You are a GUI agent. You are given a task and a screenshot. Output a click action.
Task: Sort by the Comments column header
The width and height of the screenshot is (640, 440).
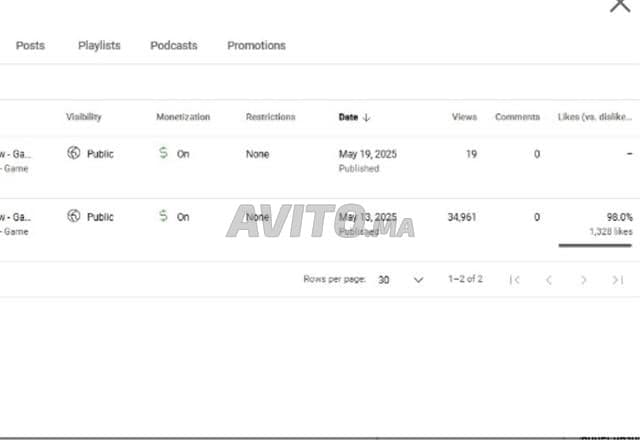tap(517, 117)
